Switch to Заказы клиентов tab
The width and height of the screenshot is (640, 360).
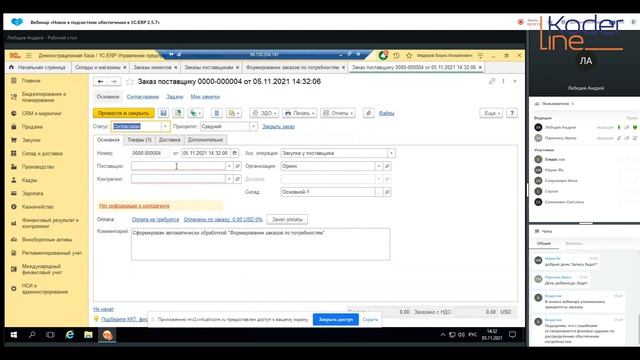(x=152, y=67)
